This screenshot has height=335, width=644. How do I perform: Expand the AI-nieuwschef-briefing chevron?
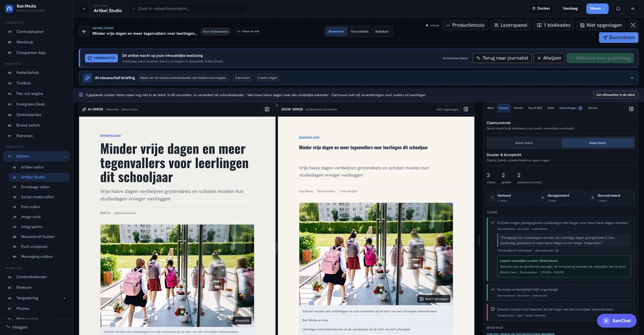click(632, 78)
